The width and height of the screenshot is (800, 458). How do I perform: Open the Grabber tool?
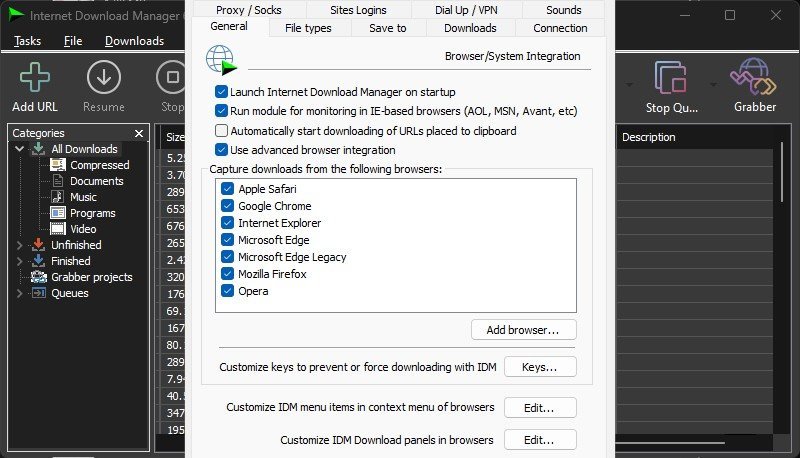(x=754, y=78)
